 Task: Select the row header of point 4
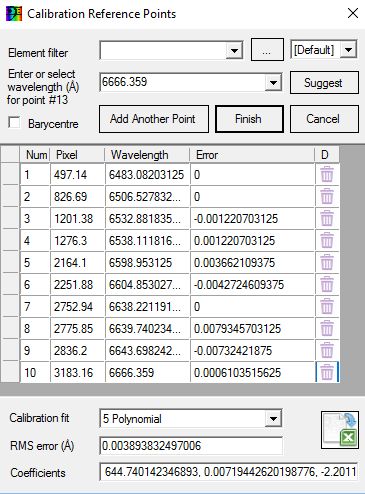pos(10,240)
